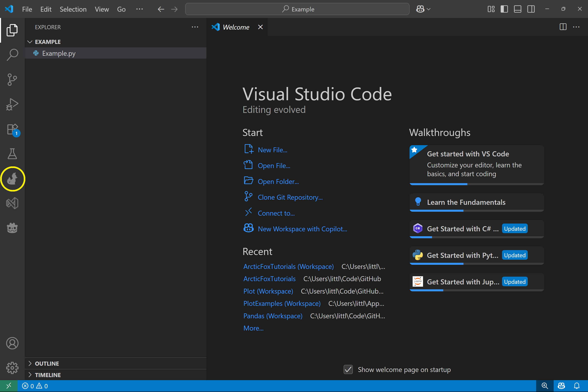
Task: Open Learn the Fundamentals walkthrough
Action: [x=477, y=202]
